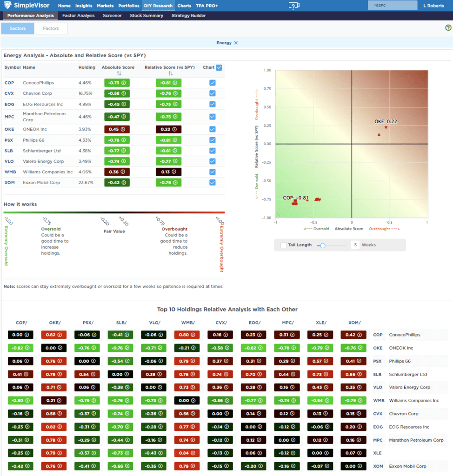
Task: Open SLB absolute score -0.77 arrow icon
Action: point(124,151)
